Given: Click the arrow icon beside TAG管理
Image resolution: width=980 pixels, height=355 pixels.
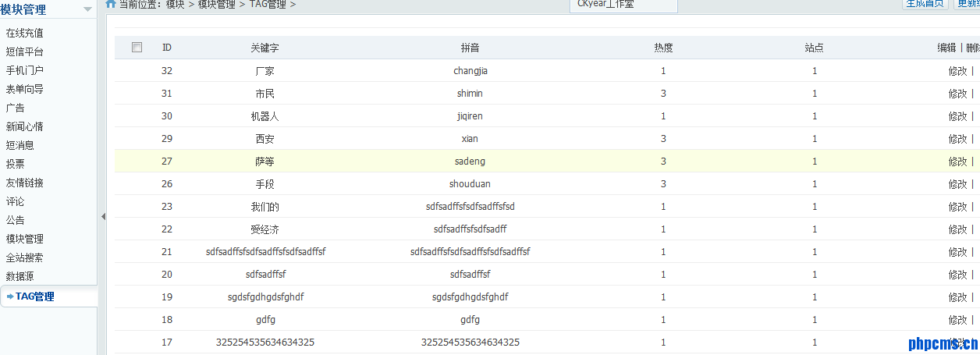Looking at the screenshot, I should [x=9, y=296].
